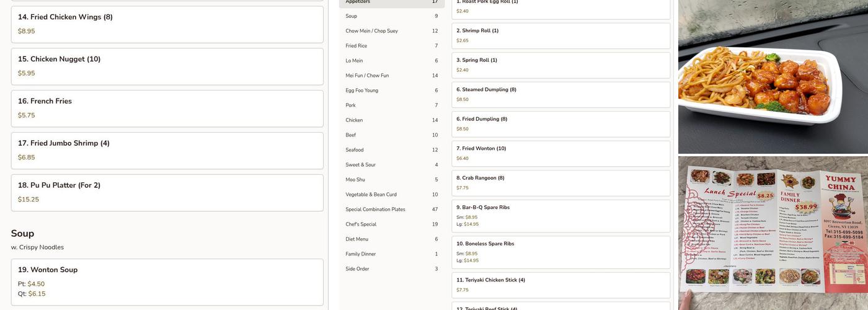Choose the Chicken Nugget (10) menu item
This screenshot has width=868, height=310.
[167, 66]
